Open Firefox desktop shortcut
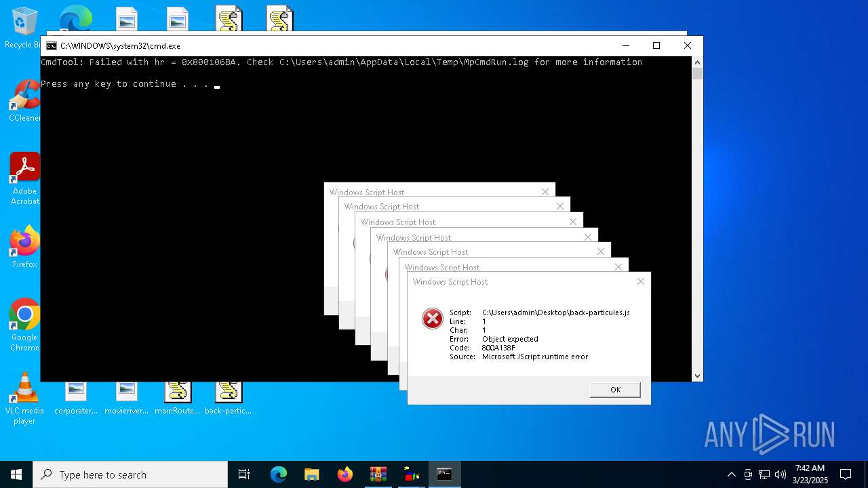This screenshot has width=868, height=488. tap(25, 247)
